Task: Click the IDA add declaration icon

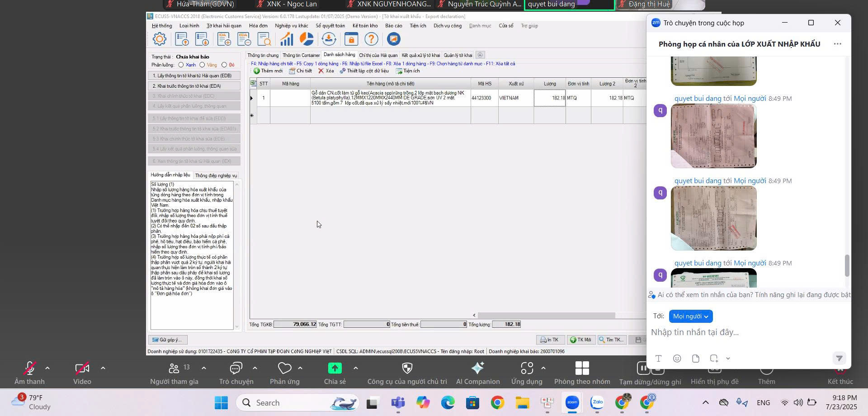Action: (x=224, y=39)
